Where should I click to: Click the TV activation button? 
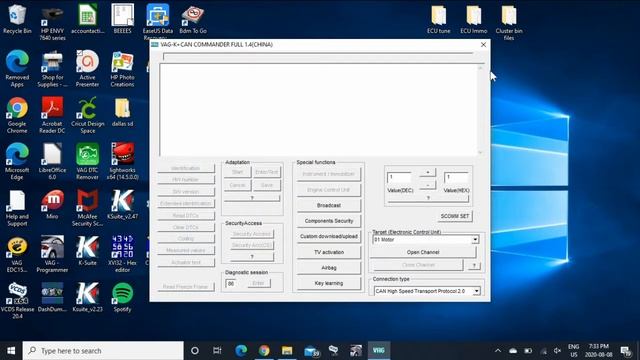[x=329, y=252]
